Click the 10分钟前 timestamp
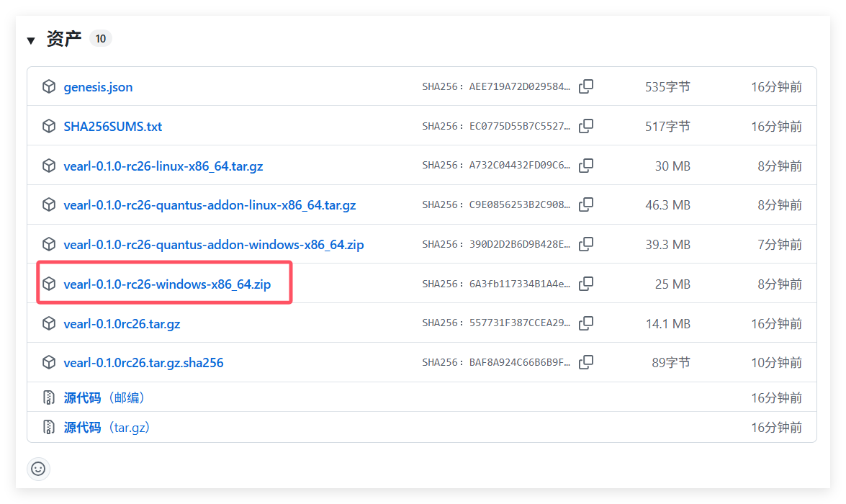Viewport: 846px width, 504px height. [776, 363]
